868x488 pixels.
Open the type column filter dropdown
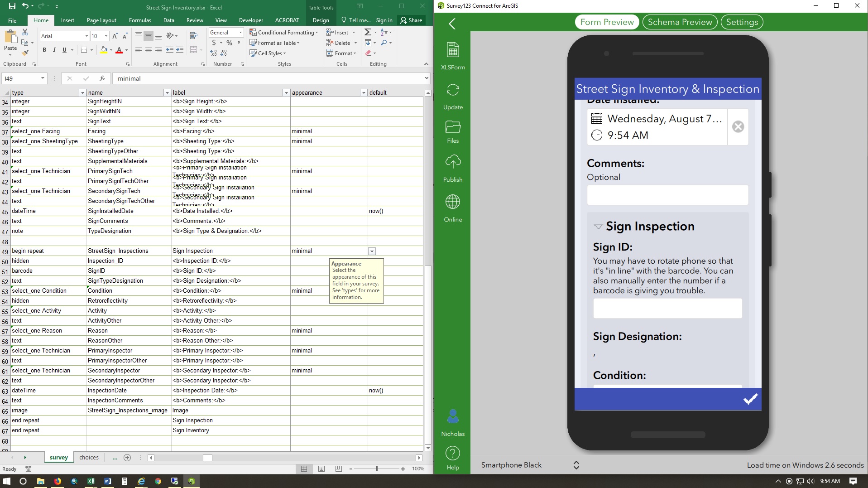coord(82,92)
